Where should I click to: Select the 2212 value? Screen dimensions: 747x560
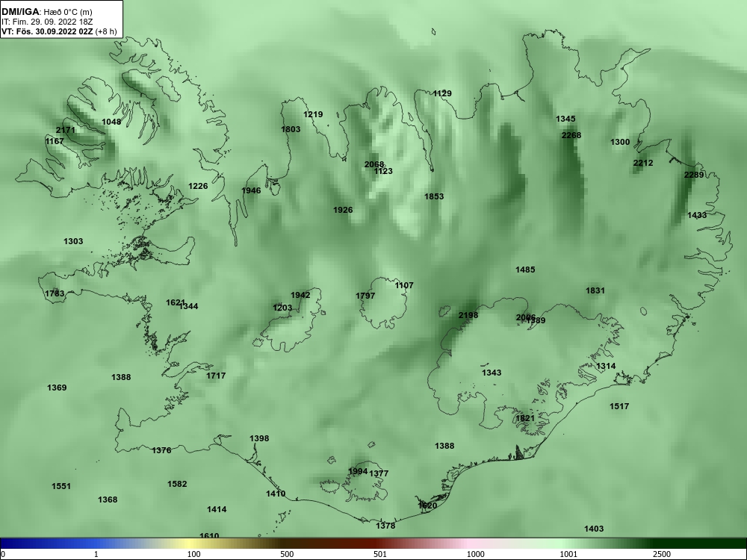click(643, 163)
